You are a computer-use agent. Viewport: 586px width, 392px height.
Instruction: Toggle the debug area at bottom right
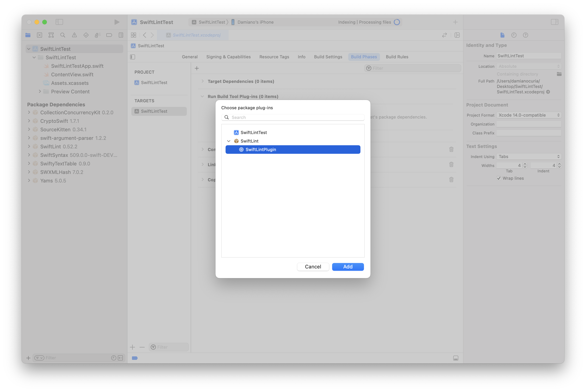point(456,358)
